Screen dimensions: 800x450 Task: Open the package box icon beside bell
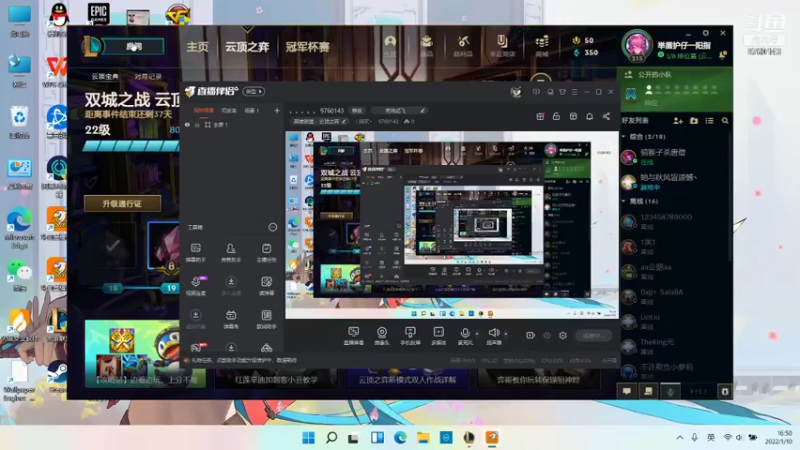(573, 116)
